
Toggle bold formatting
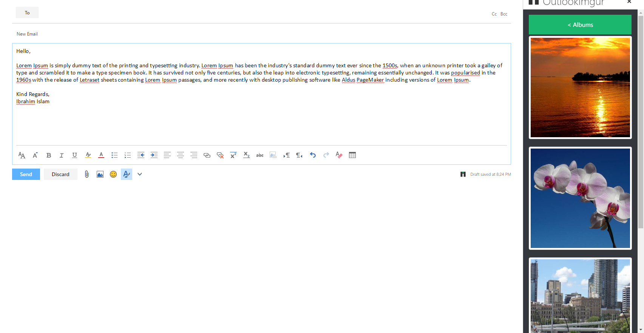pyautogui.click(x=48, y=155)
